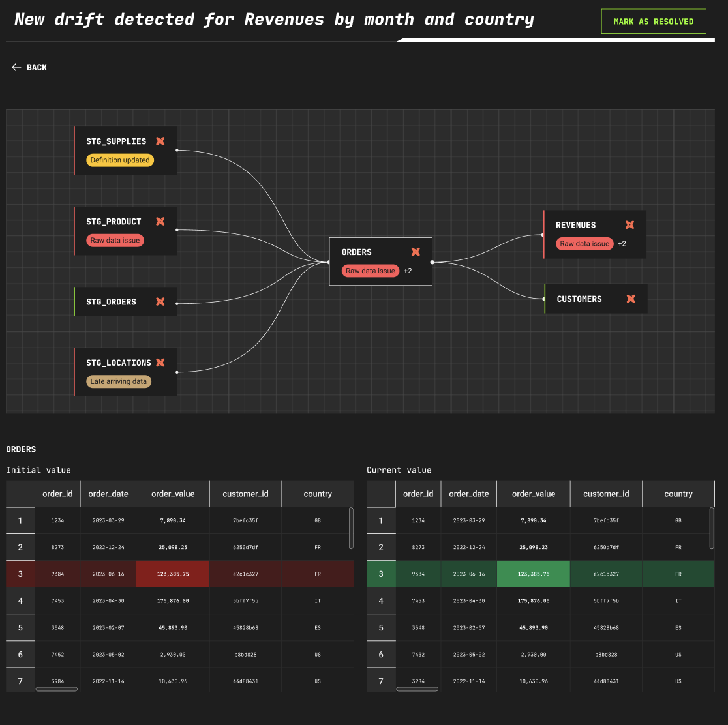The image size is (728, 725).
Task: Click Raw data issue tag on ORDERS node
Action: click(x=371, y=271)
